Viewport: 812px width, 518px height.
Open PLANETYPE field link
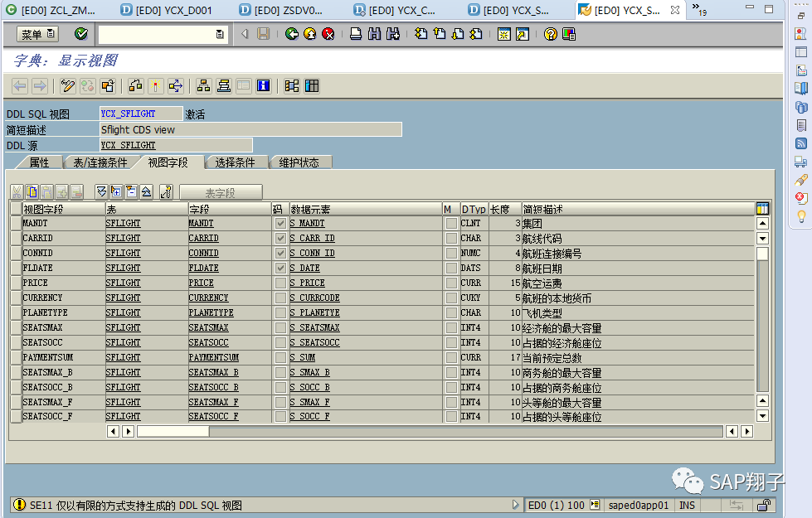(x=211, y=313)
